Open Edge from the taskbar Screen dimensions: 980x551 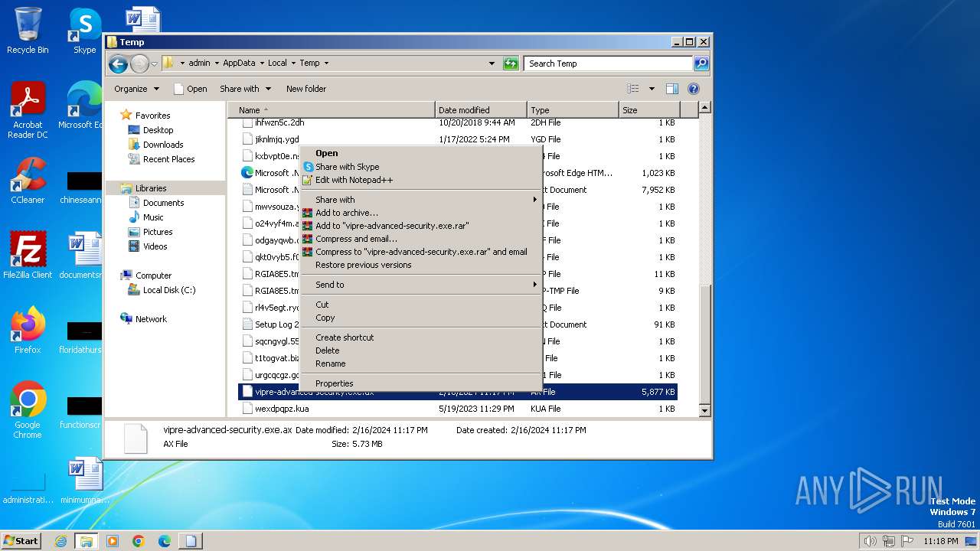pos(165,541)
